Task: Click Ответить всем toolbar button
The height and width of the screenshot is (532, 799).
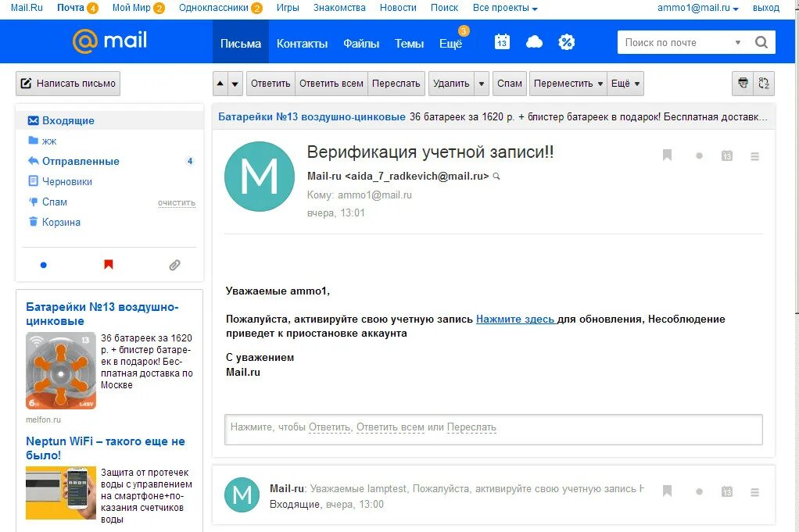Action: click(x=331, y=84)
